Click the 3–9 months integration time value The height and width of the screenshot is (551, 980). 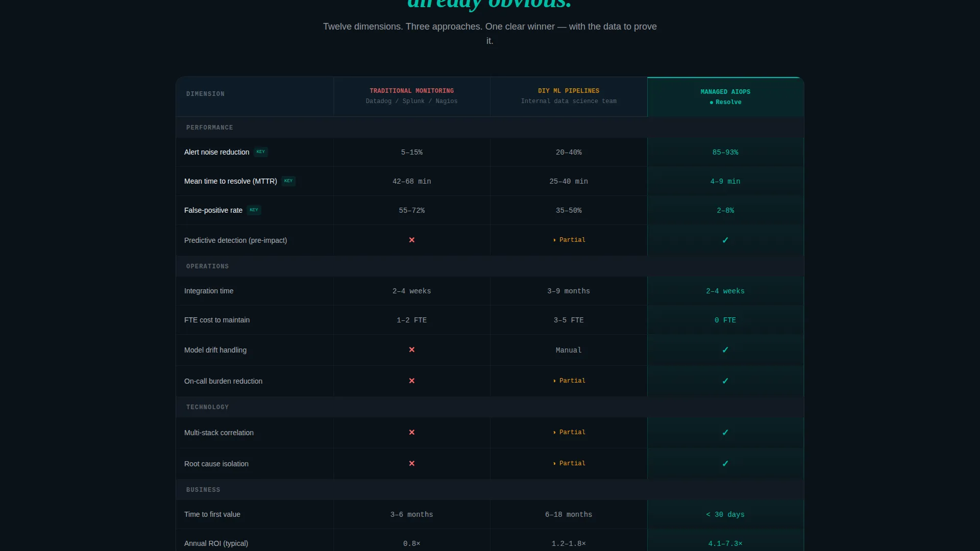569,291
